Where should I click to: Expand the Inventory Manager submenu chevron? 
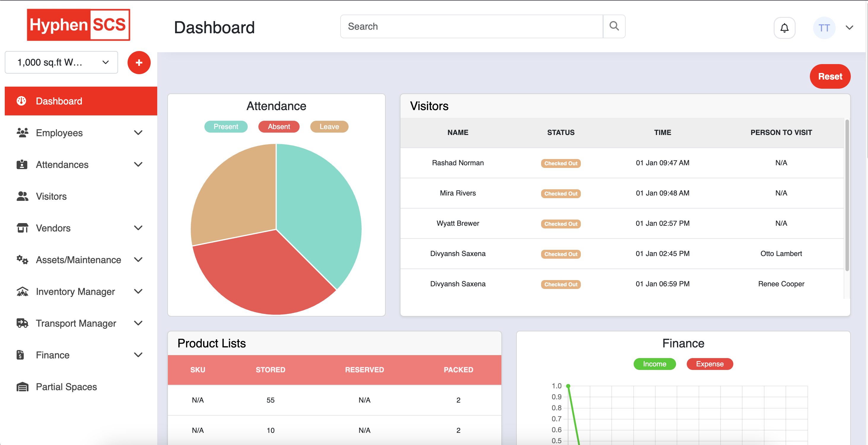pyautogui.click(x=138, y=291)
